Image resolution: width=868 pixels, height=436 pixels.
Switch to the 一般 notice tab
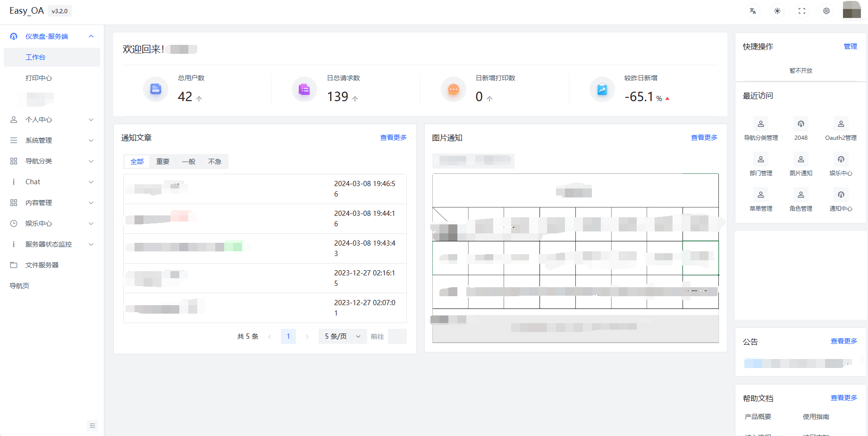189,162
